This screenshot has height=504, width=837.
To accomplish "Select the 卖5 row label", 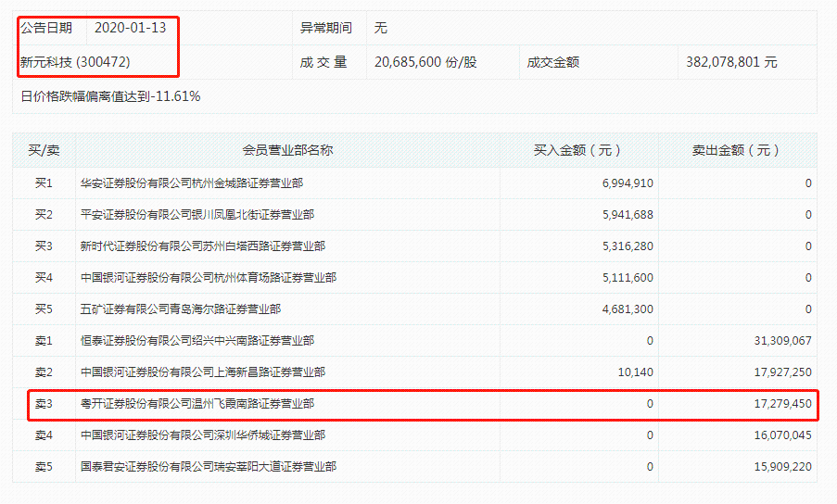I will tap(44, 467).
